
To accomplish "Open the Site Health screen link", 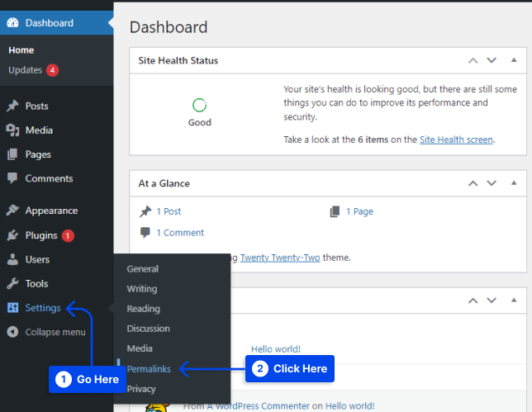I will point(456,140).
